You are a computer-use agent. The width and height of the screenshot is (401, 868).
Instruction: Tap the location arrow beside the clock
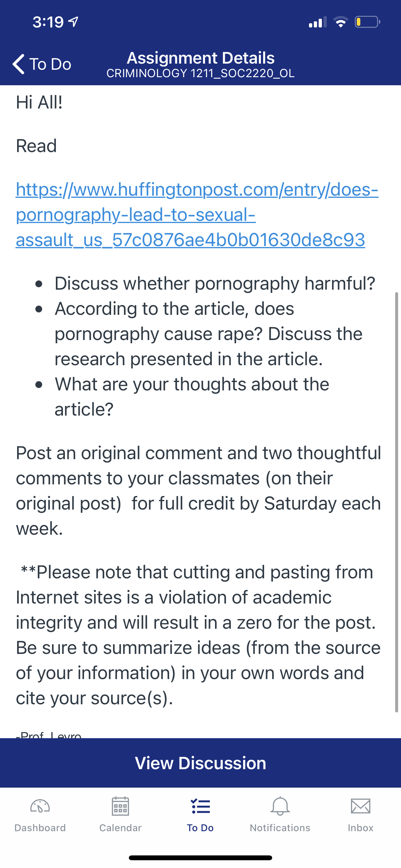click(x=74, y=22)
